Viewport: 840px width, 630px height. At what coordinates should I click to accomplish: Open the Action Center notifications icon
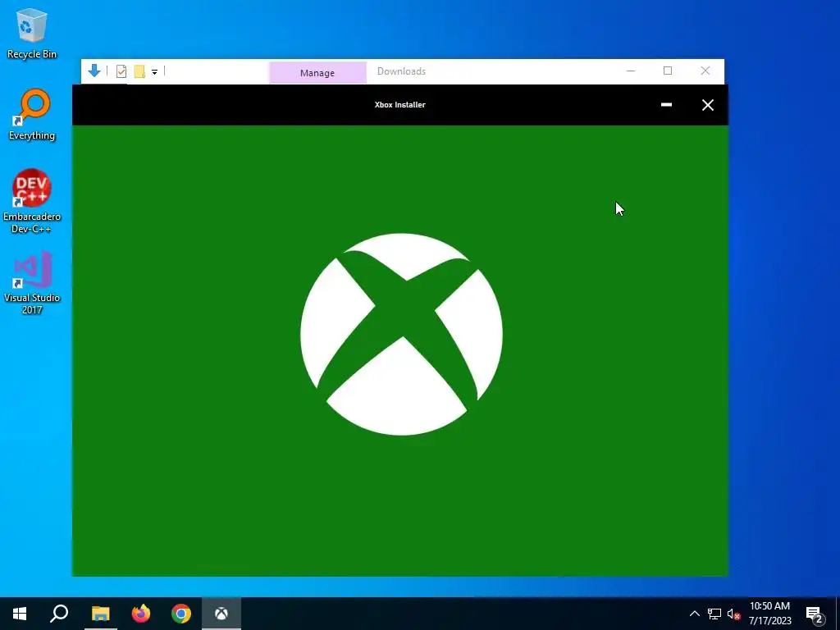(815, 614)
